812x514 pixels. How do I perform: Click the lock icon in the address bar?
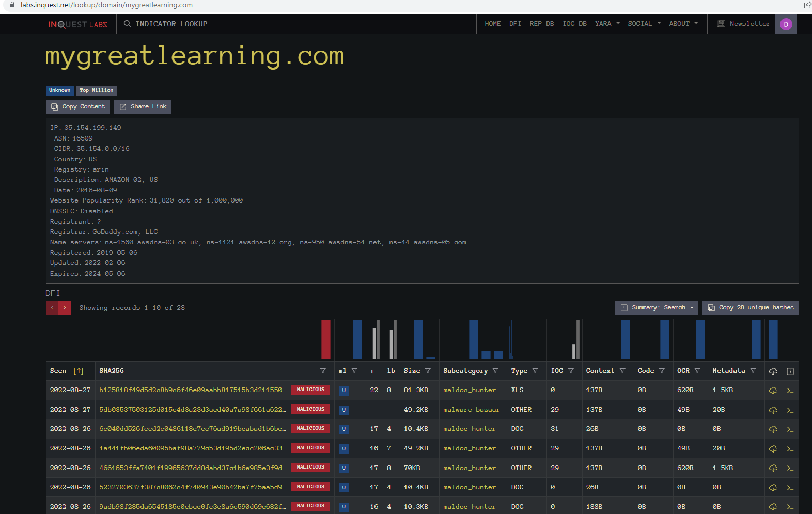(12, 5)
